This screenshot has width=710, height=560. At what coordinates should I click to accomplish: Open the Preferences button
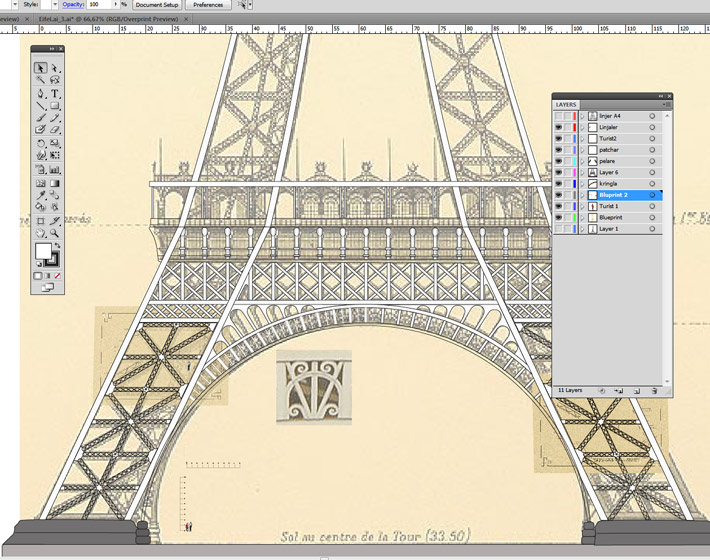[x=208, y=5]
